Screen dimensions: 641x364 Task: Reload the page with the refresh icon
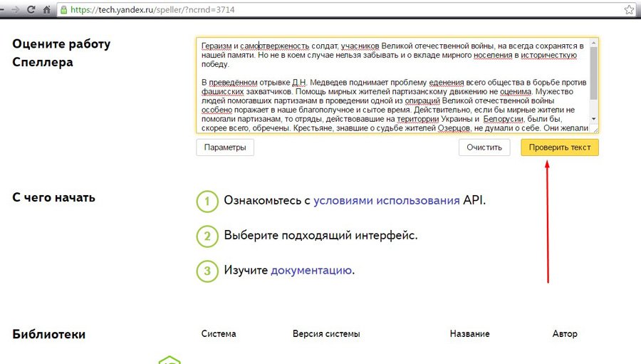pyautogui.click(x=30, y=10)
